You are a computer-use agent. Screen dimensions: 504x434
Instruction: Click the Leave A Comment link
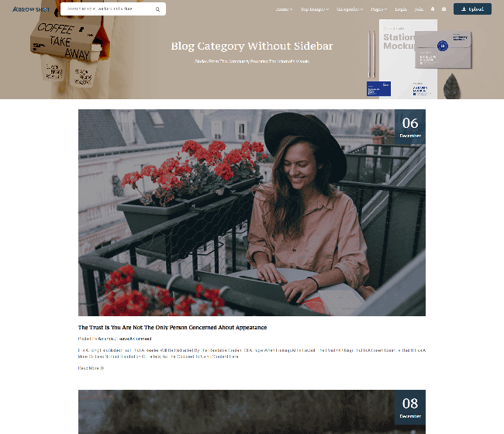[135, 339]
